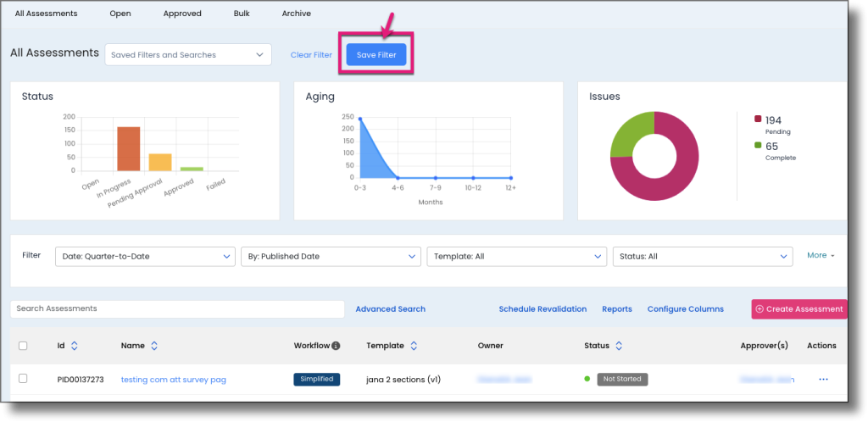Sort by Template column arrows
Viewport: 868px width, 422px height.
(x=414, y=346)
